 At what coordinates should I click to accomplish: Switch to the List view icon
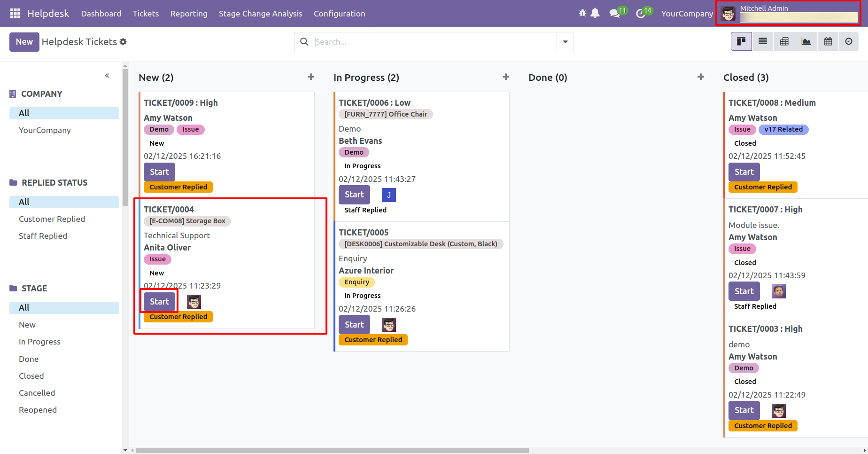pyautogui.click(x=763, y=41)
